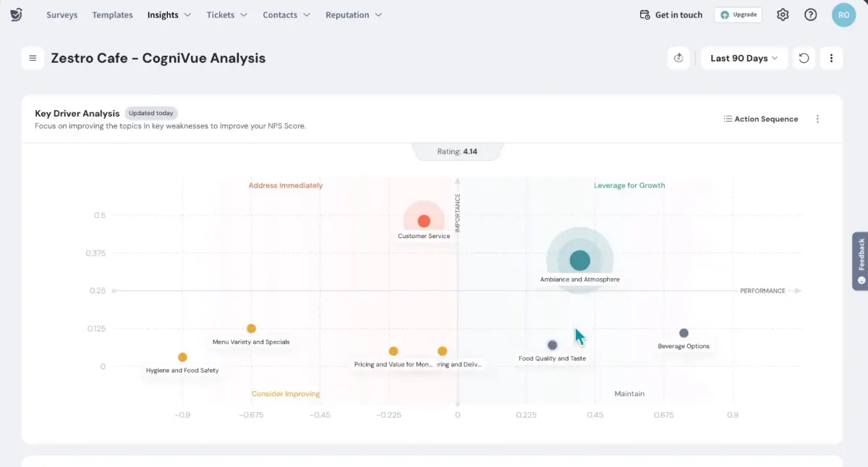Open the Action Sequence view
868x467 pixels.
761,119
